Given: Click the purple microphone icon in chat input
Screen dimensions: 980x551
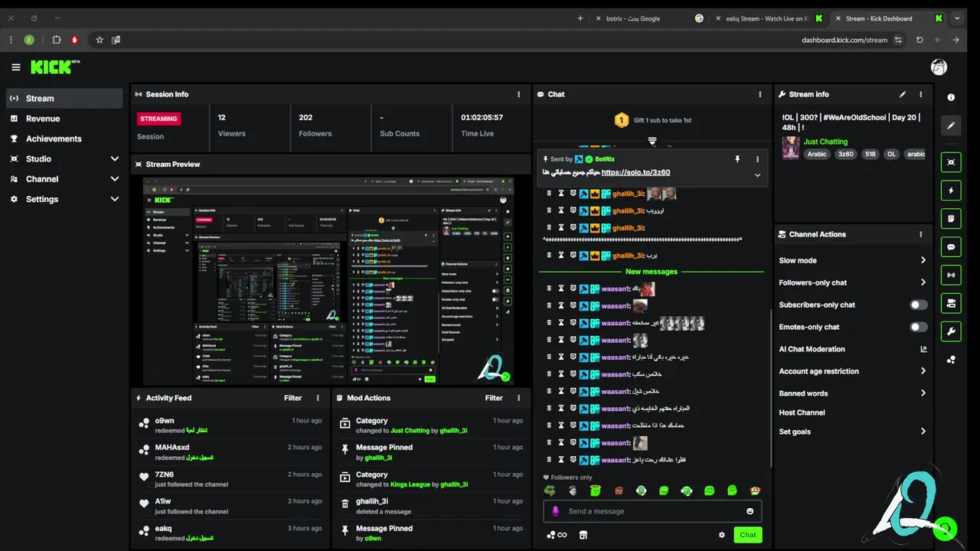Looking at the screenshot, I should click(x=556, y=511).
